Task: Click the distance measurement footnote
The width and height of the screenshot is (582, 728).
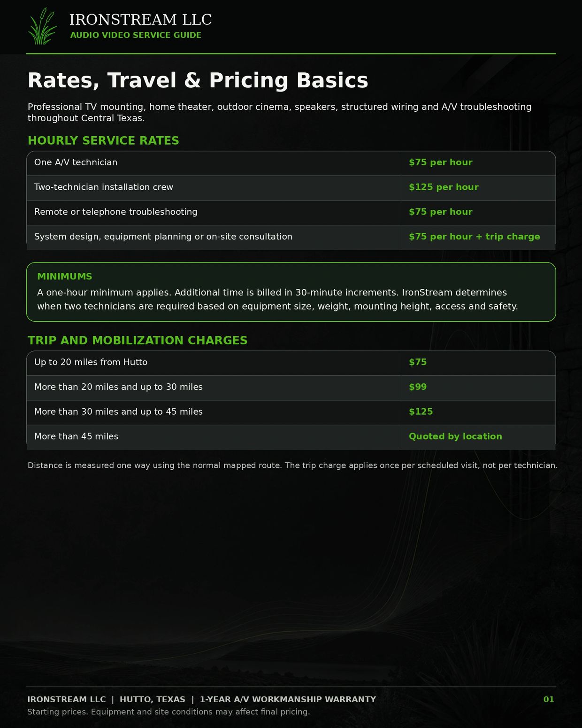Action: pos(292,465)
